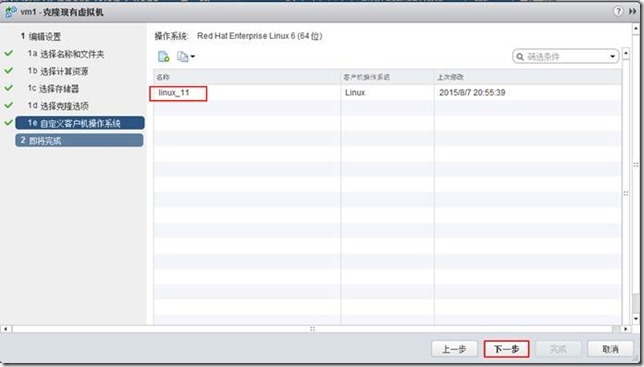Focus the filter conditions input field
Screen dimensions: 644x367
pos(566,57)
